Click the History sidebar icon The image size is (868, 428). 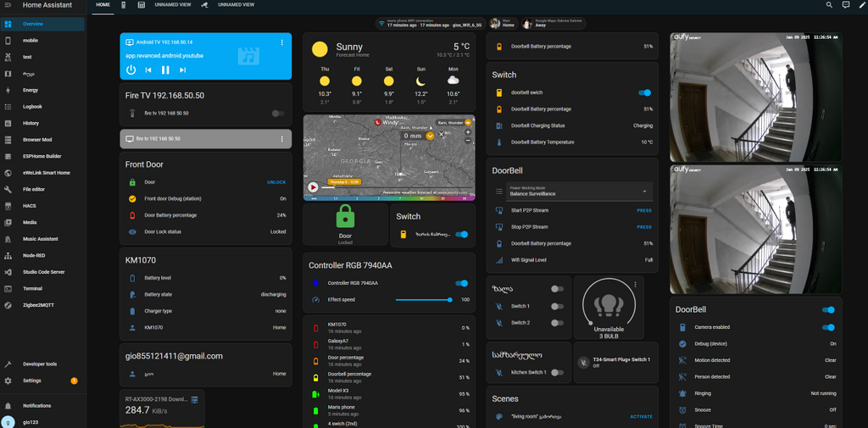click(8, 124)
